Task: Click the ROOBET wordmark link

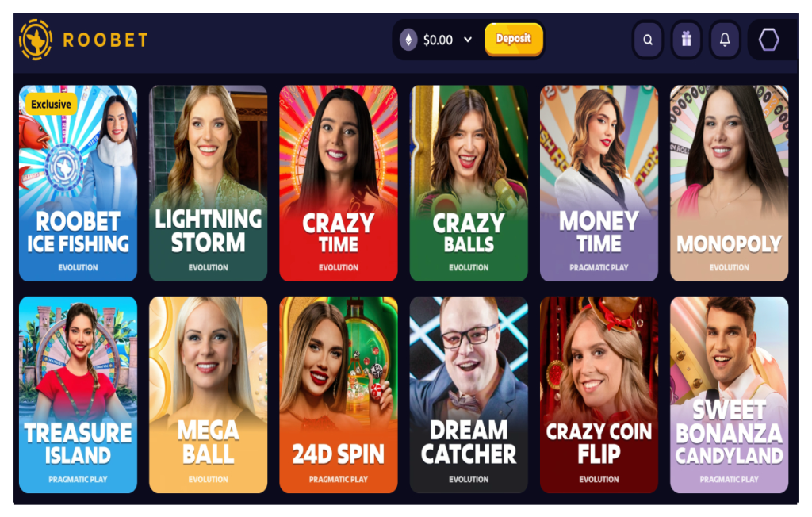Action: (x=105, y=40)
